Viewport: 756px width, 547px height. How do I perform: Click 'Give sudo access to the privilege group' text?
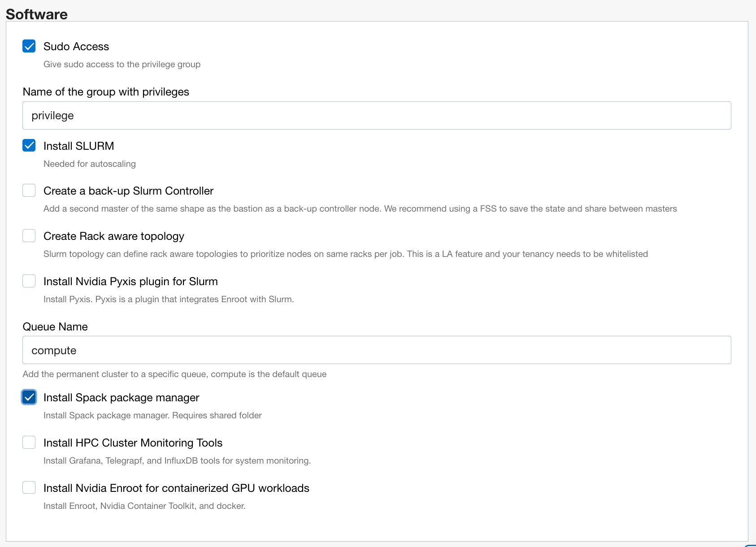[122, 65]
